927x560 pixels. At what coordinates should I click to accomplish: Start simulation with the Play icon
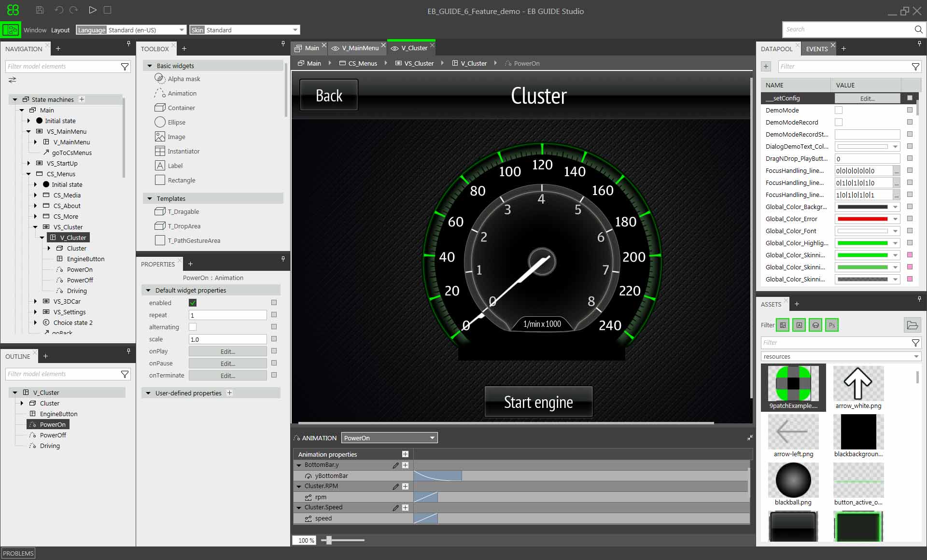click(93, 10)
